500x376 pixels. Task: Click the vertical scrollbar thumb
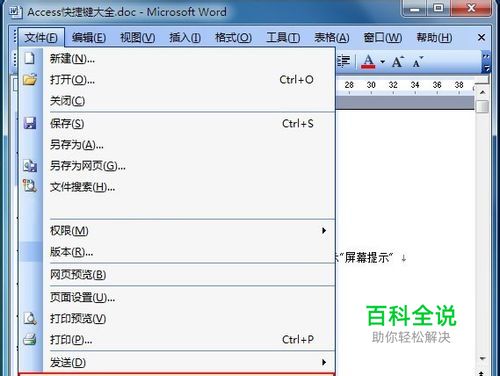click(482, 107)
